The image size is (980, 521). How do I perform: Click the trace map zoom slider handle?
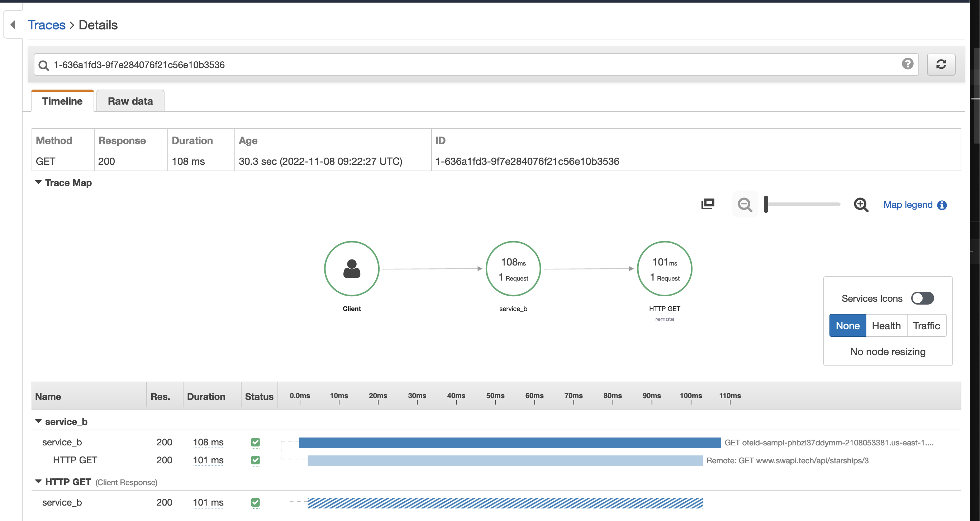coord(766,204)
